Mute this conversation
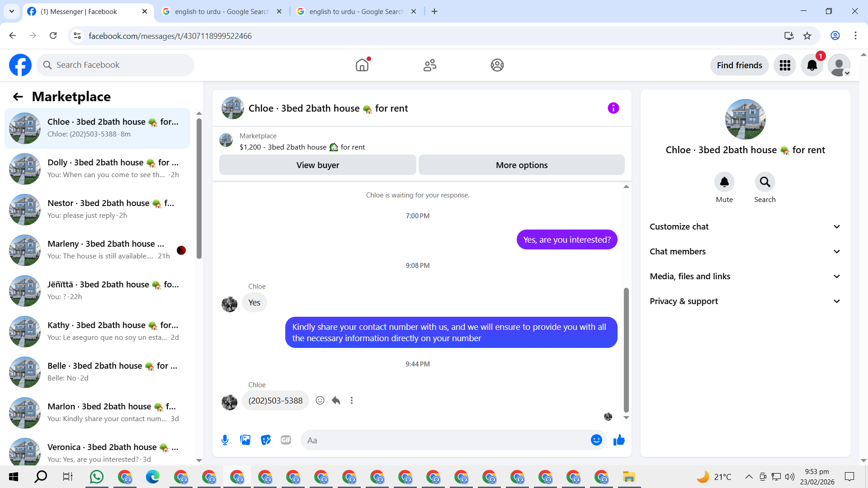 pos(724,182)
